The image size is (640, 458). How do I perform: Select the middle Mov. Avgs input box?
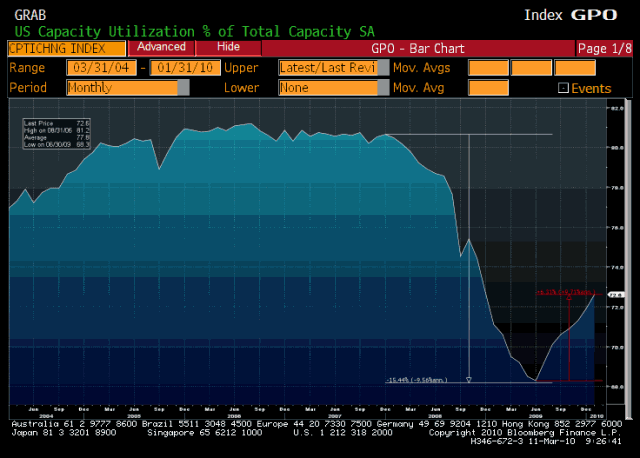(x=531, y=68)
